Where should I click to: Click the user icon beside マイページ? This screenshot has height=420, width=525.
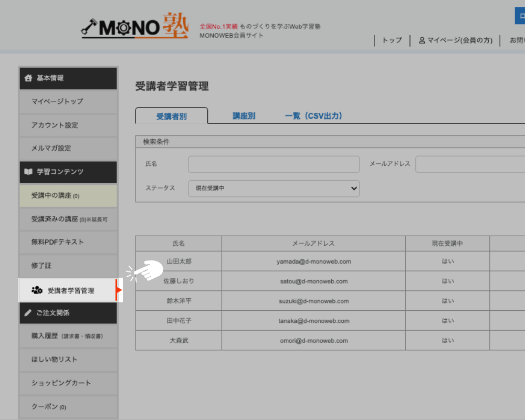pyautogui.click(x=422, y=40)
